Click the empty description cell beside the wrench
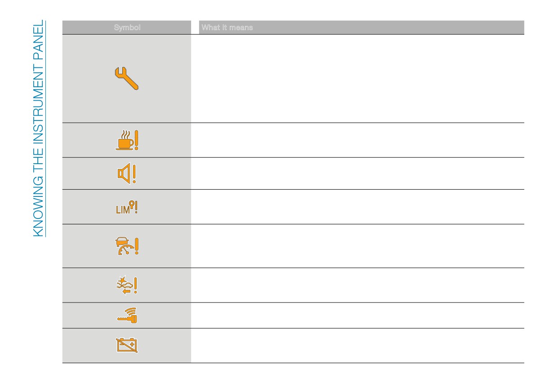The image size is (557, 392). click(x=358, y=79)
